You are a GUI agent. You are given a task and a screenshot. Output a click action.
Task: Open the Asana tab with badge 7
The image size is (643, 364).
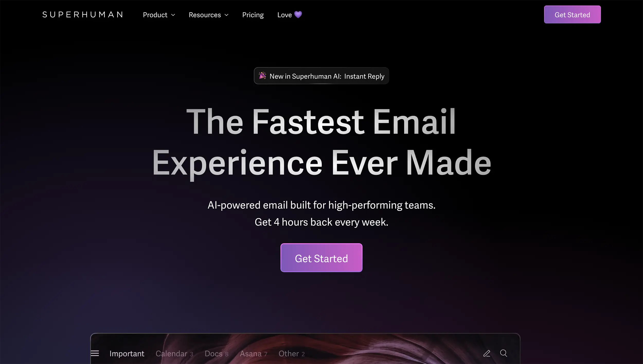(253, 353)
